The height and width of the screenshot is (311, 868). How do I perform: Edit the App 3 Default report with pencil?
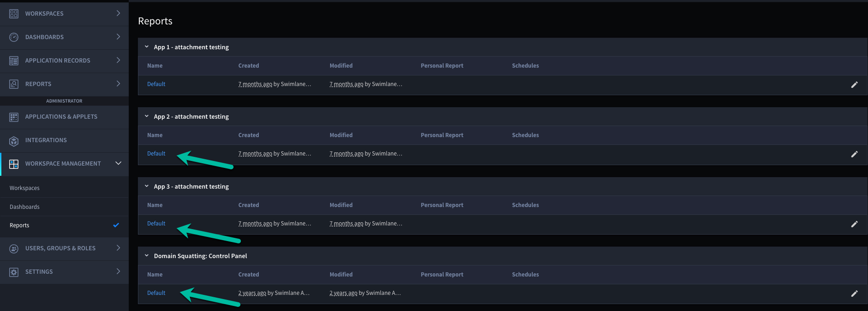(x=854, y=224)
